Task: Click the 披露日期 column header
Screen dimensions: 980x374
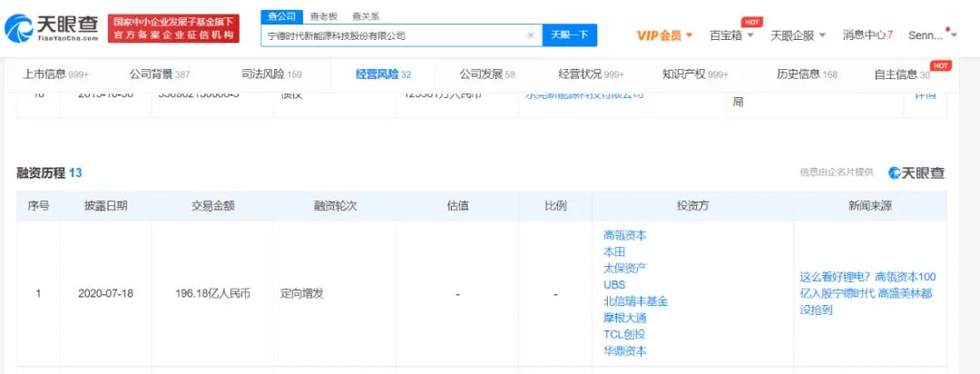Action: pyautogui.click(x=105, y=206)
